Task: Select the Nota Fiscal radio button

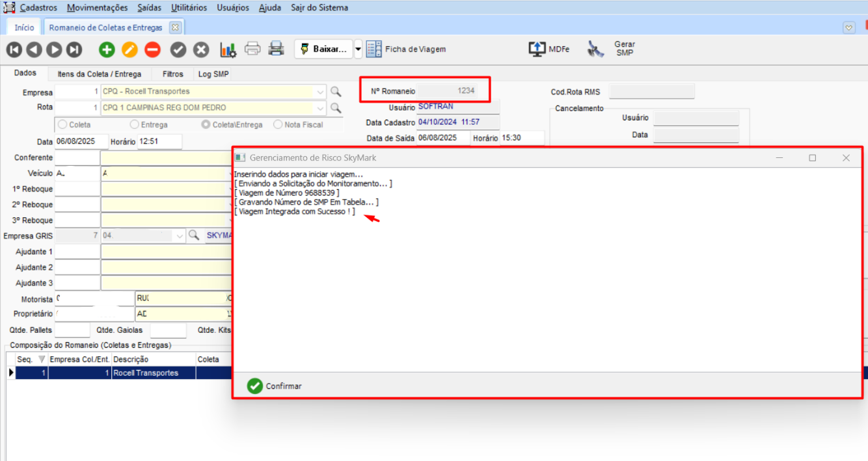Action: [278, 125]
